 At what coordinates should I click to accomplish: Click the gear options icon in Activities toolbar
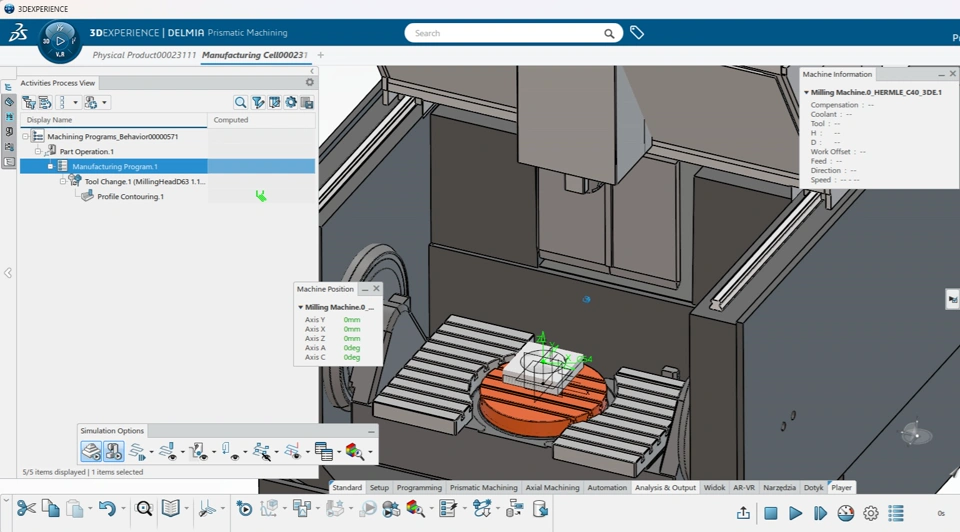(291, 103)
